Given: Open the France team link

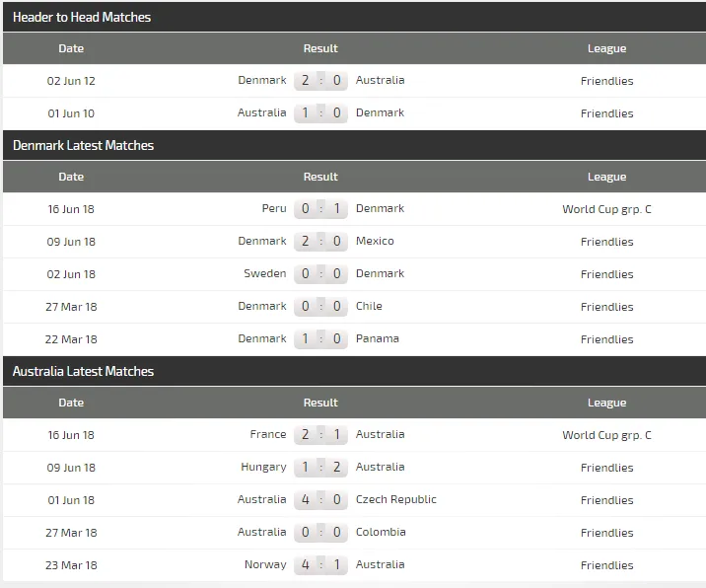Looking at the screenshot, I should [268, 435].
